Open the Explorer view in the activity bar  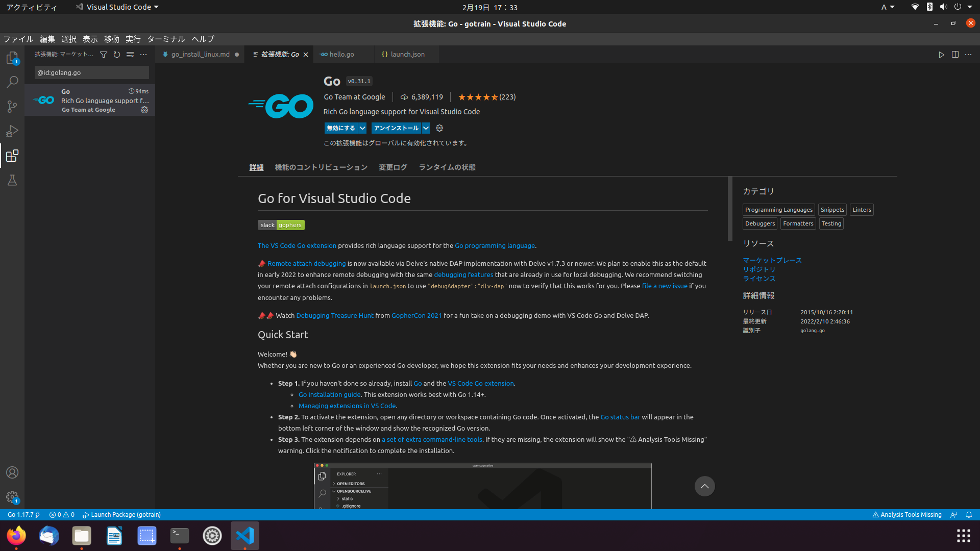12,58
